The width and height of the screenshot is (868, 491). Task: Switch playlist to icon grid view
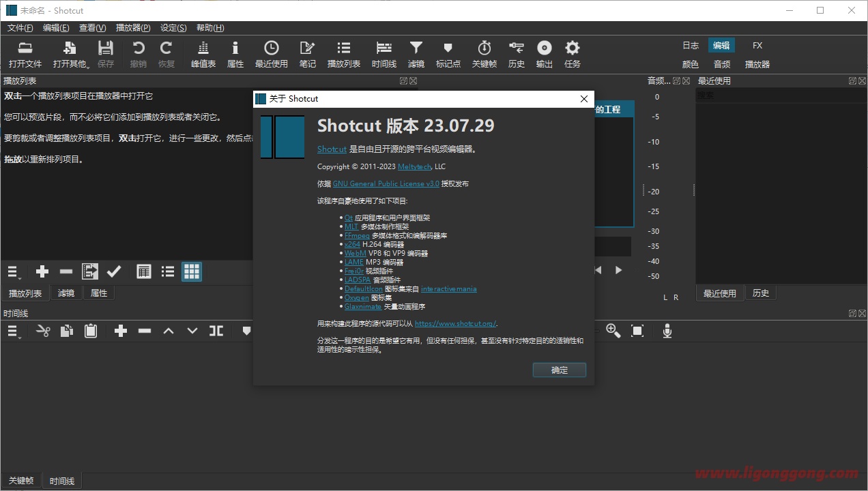(x=192, y=272)
